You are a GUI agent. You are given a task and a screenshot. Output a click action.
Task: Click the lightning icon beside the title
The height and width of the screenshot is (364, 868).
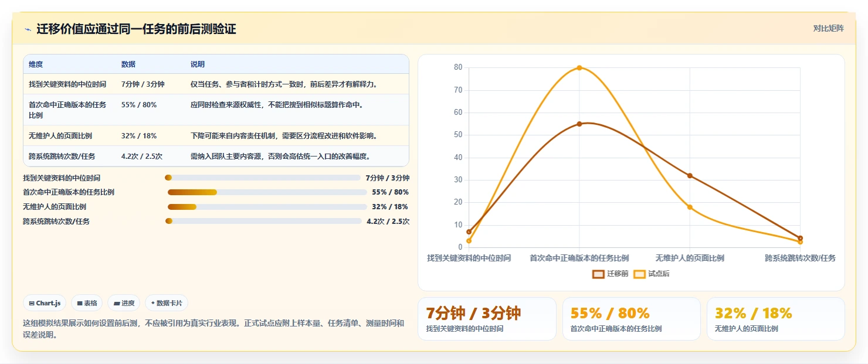click(28, 29)
